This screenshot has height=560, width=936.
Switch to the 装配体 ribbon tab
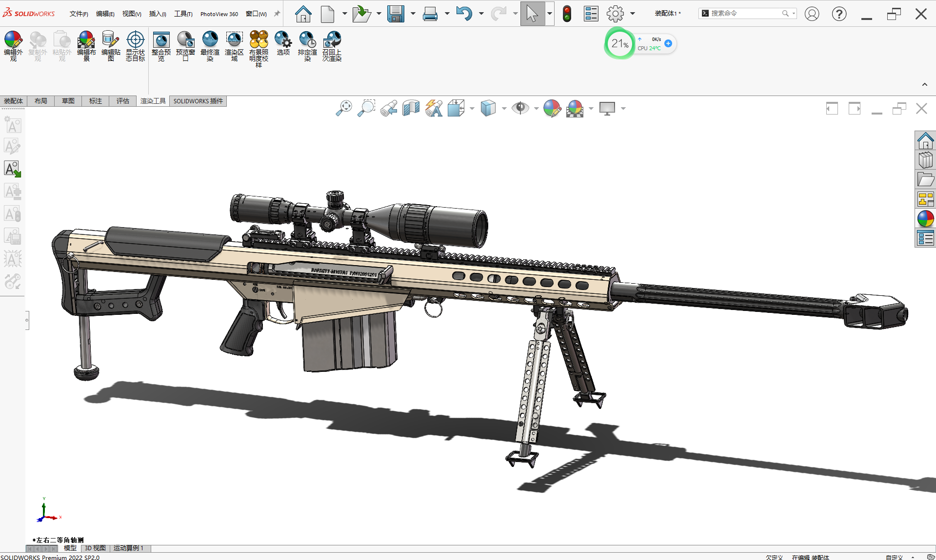tap(13, 101)
